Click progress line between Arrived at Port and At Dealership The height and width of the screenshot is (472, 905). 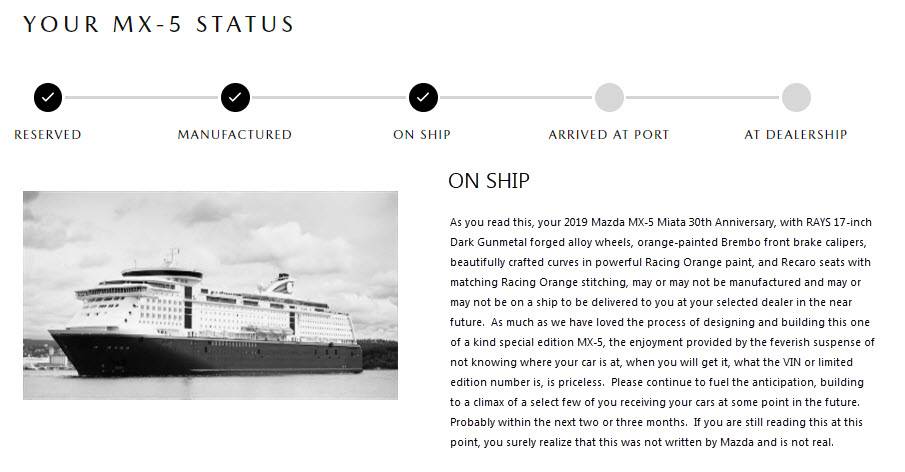[702, 98]
